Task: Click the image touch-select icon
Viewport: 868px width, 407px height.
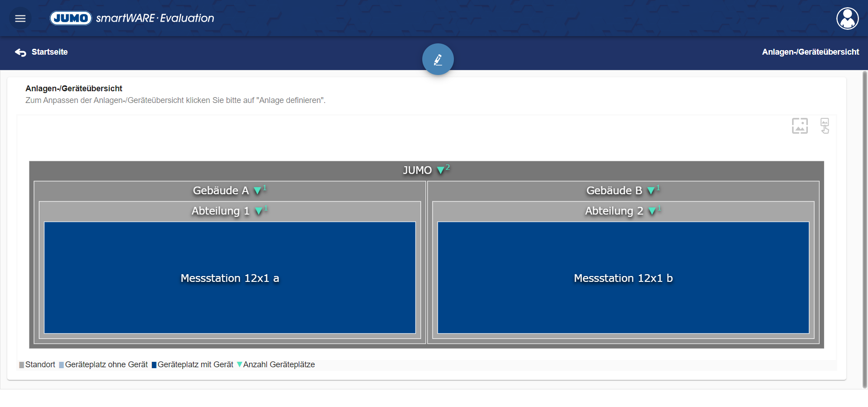Action: tap(825, 126)
